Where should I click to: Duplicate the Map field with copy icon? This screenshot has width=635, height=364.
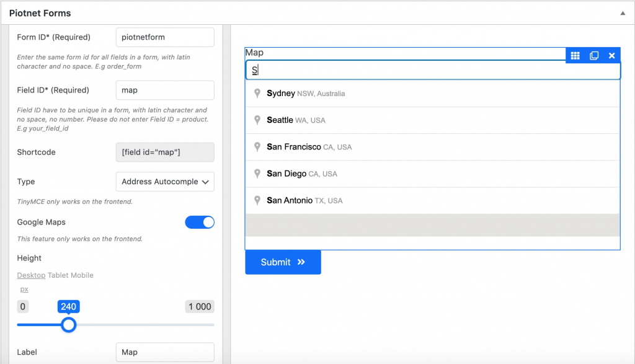tap(593, 56)
